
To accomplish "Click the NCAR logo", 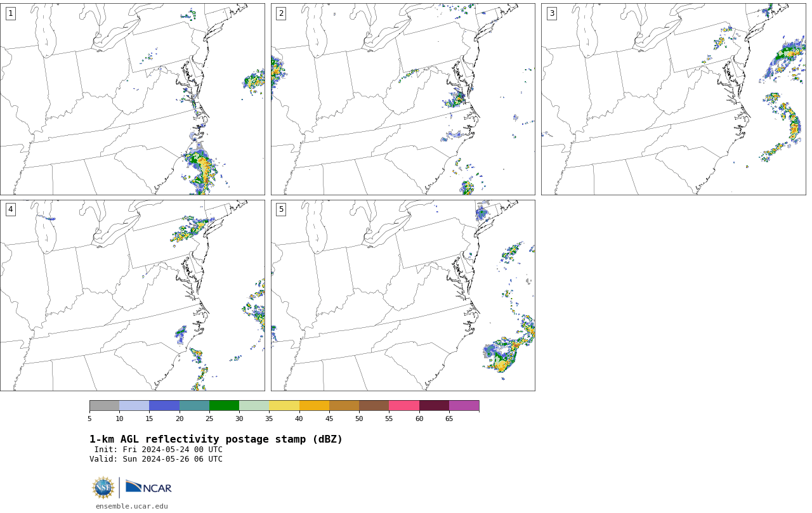I will point(148,487).
